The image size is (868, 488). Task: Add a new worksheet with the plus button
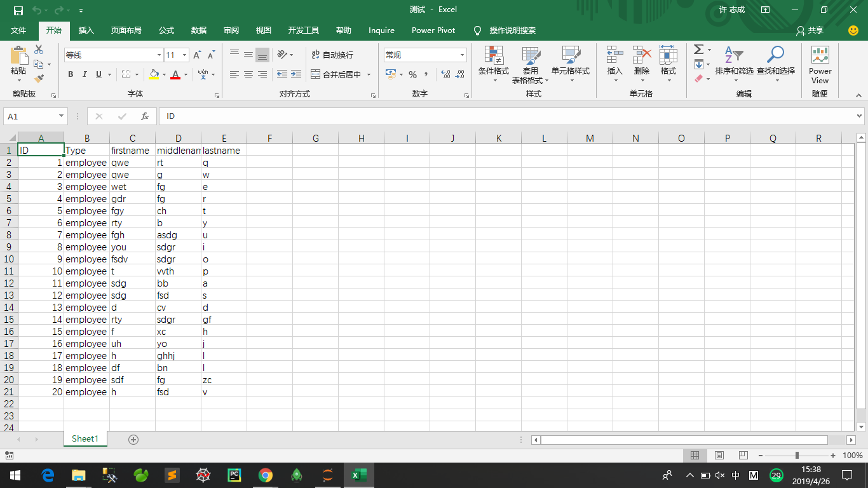pyautogui.click(x=133, y=438)
